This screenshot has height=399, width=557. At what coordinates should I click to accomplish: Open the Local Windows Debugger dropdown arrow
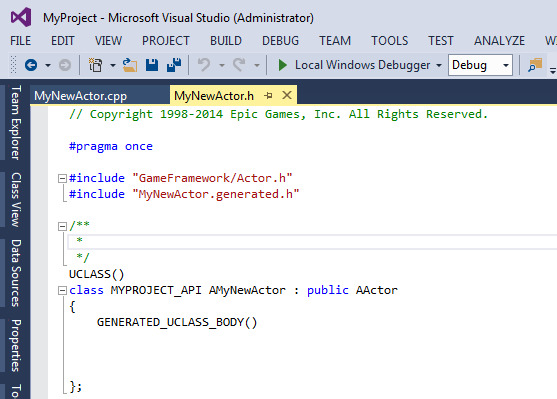click(x=439, y=65)
